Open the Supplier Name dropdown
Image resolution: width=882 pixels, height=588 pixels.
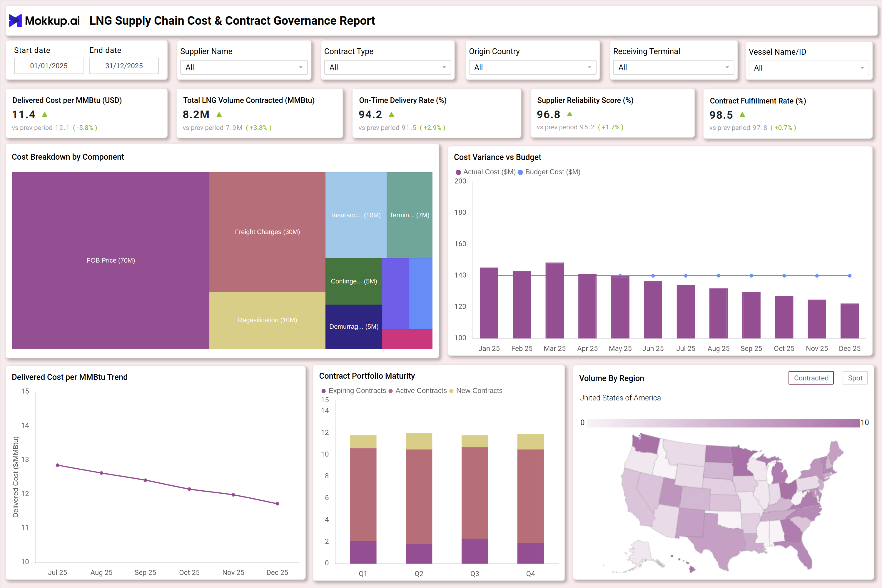pyautogui.click(x=244, y=68)
